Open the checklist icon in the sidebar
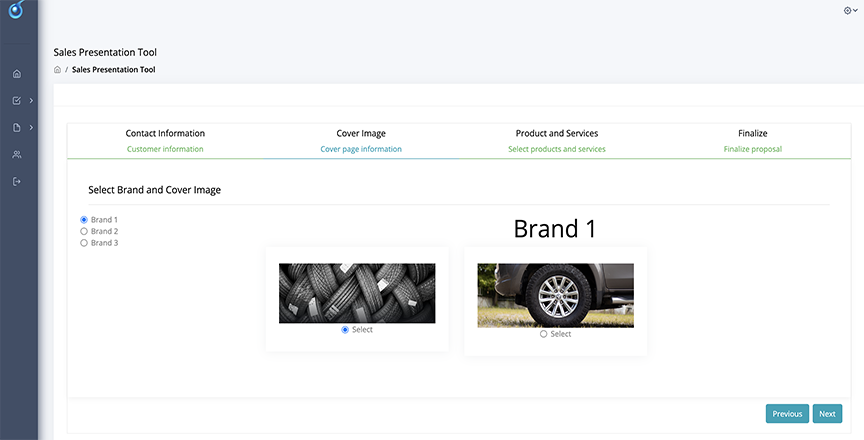This screenshot has width=864, height=440. pyautogui.click(x=17, y=101)
